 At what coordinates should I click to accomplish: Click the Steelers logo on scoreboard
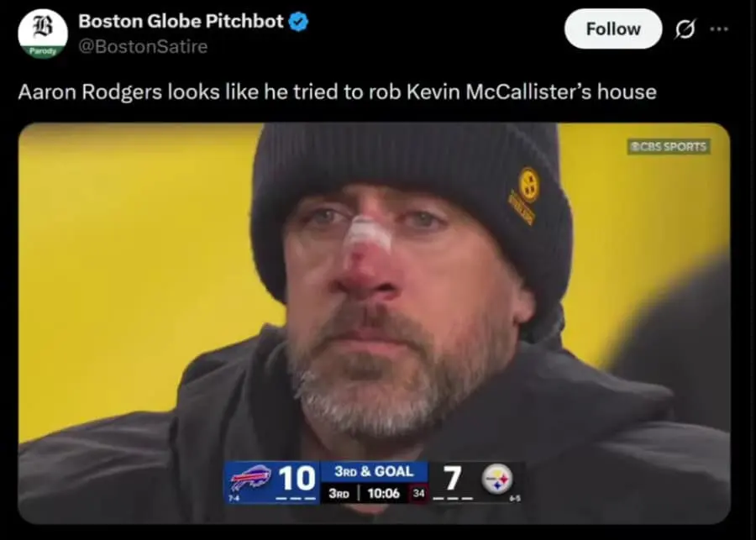(496, 479)
